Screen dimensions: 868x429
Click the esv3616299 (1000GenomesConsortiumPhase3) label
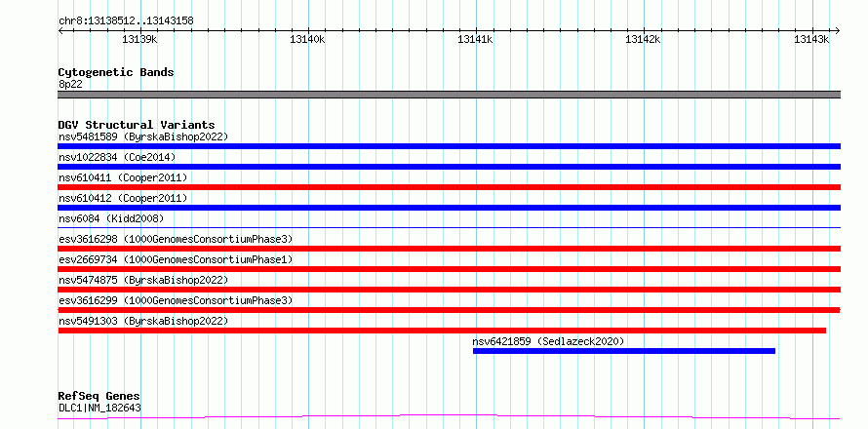point(176,300)
